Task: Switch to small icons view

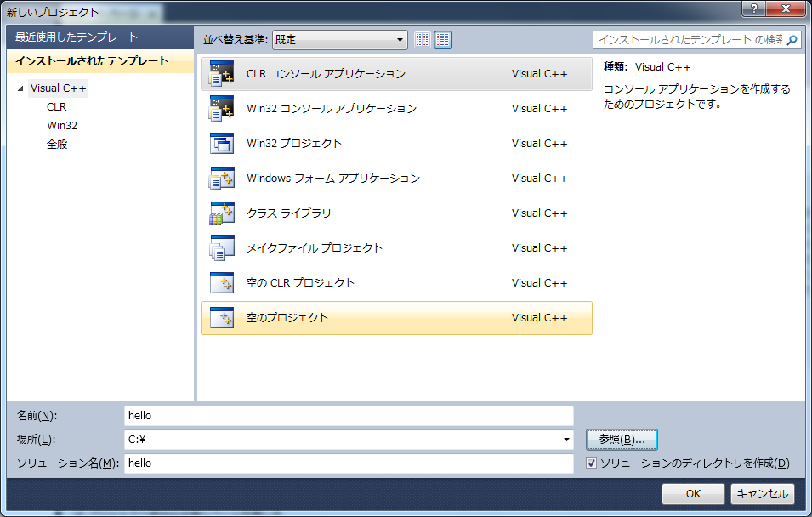Action: click(x=422, y=40)
